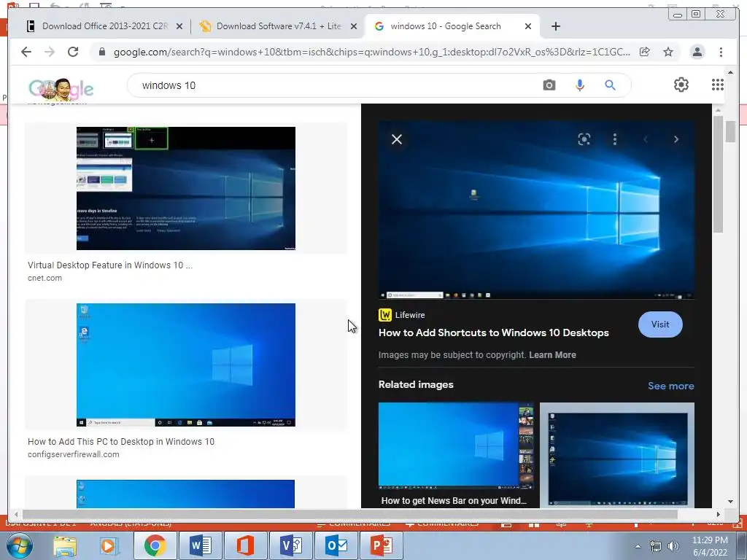Reload the Google search page
Screen dimensions: 747x560
(73, 52)
